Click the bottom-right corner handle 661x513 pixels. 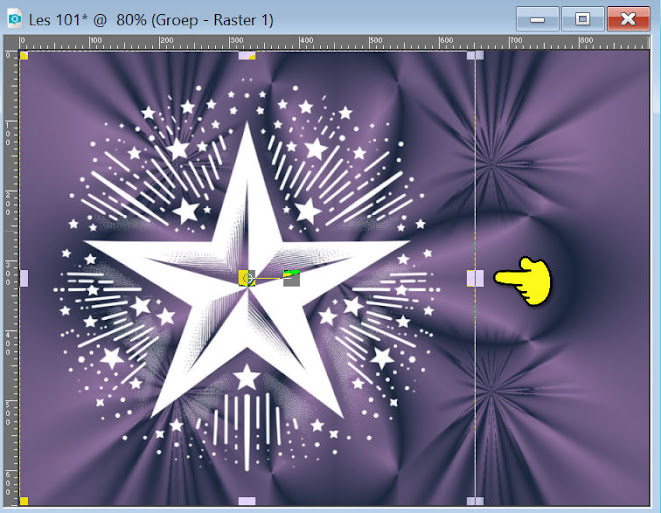476,501
